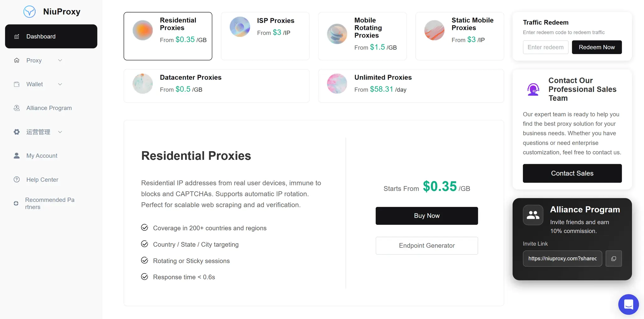Click the Recommended Partners sidebar icon
This screenshot has width=644, height=319.
(16, 203)
